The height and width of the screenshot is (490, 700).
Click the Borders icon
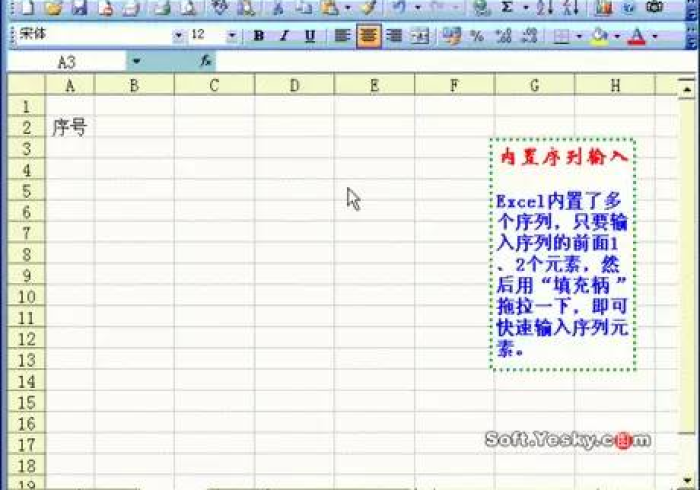coord(561,36)
